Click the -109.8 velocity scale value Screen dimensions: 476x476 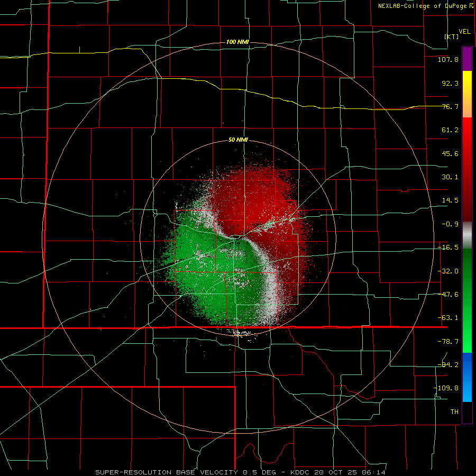tap(446, 388)
